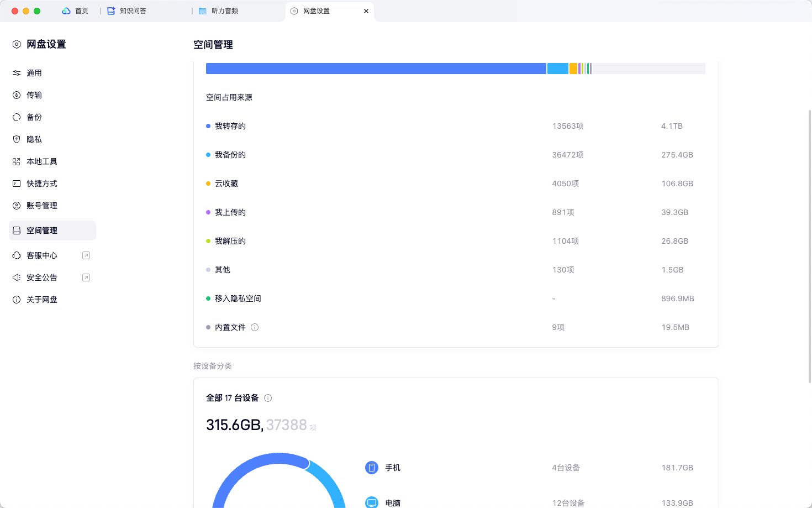Click the 本地工具 grid icon

[17, 161]
